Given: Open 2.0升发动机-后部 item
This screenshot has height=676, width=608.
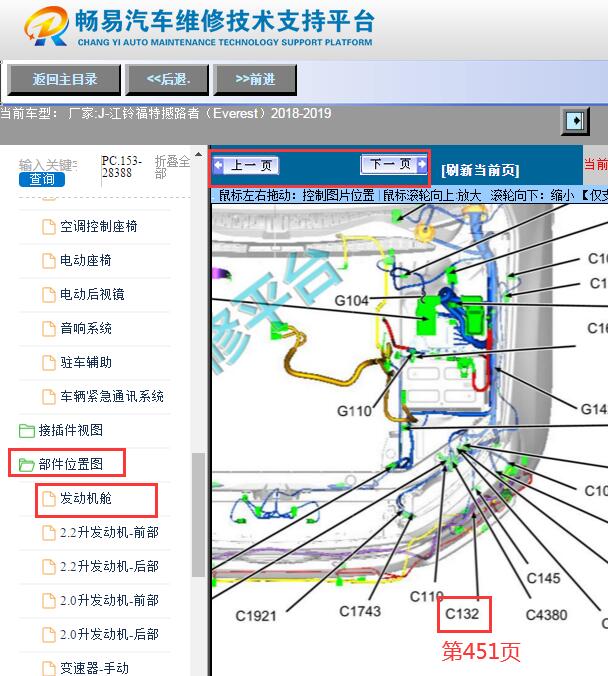Looking at the screenshot, I should point(109,635).
